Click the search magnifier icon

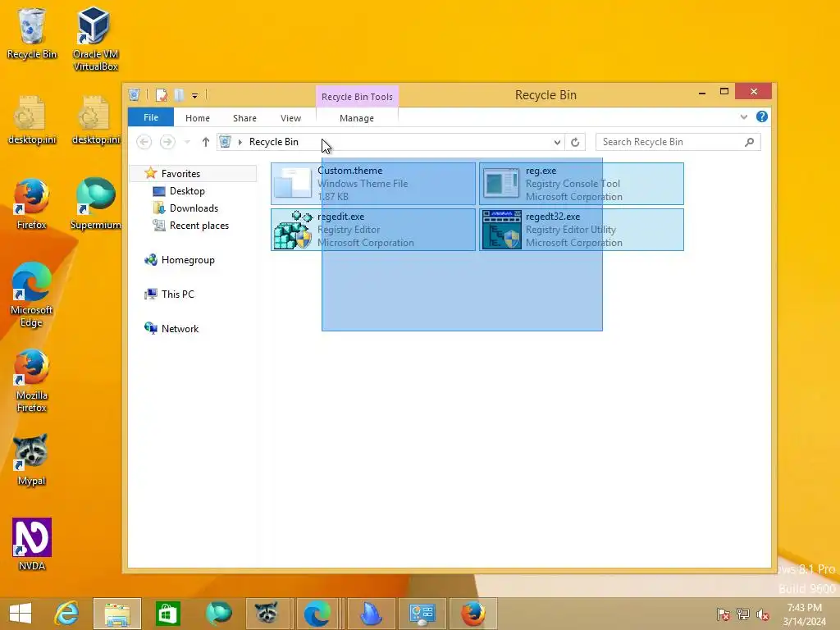coord(750,142)
